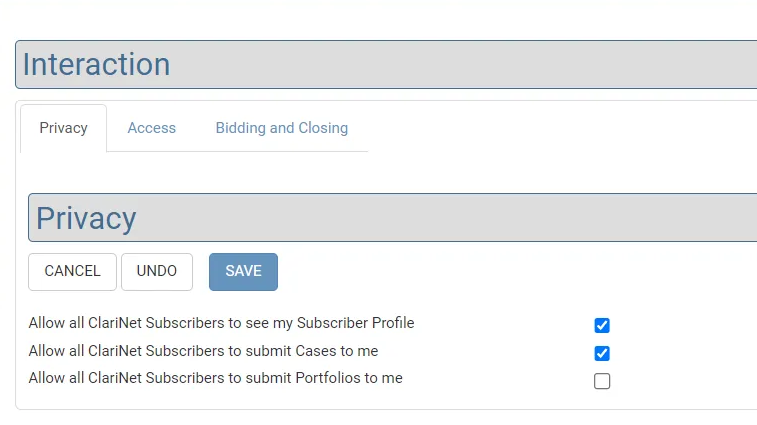Discard changes using the CANCEL button
The height and width of the screenshot is (425, 757).
pos(72,271)
